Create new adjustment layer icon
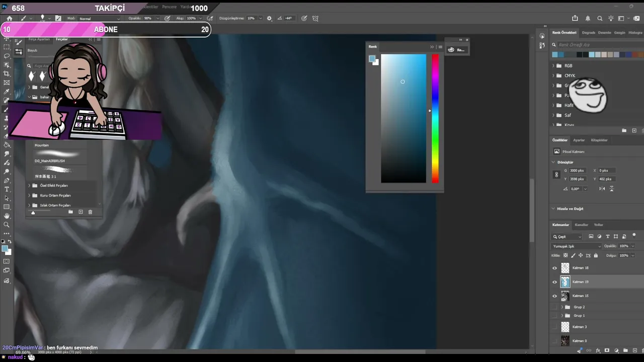The image size is (644, 362). coord(616,350)
